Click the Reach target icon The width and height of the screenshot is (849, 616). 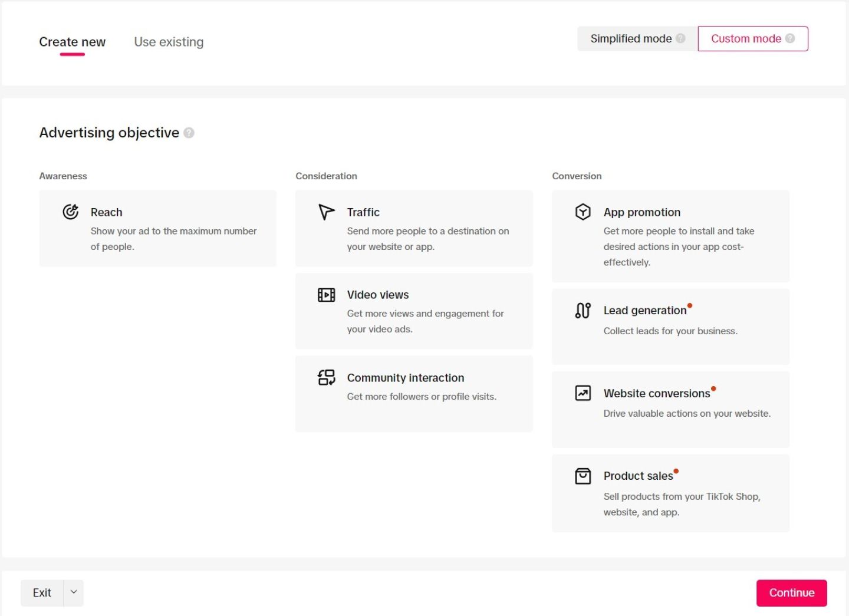click(x=71, y=212)
